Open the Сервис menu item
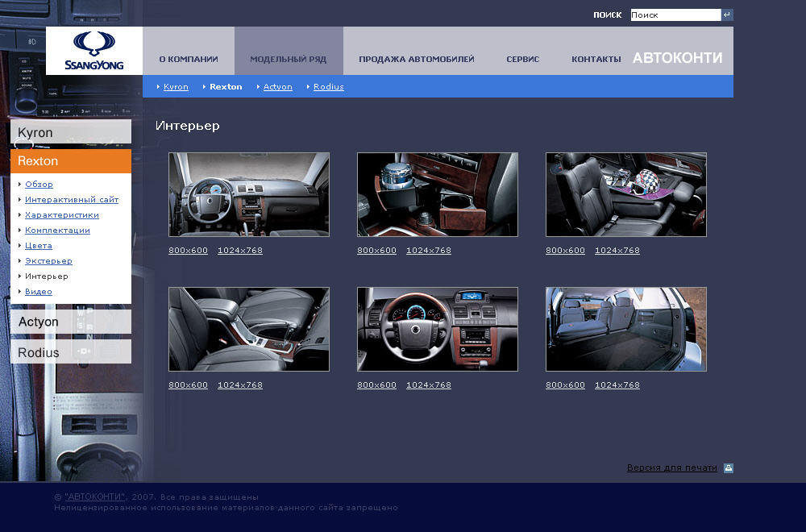 click(x=522, y=59)
